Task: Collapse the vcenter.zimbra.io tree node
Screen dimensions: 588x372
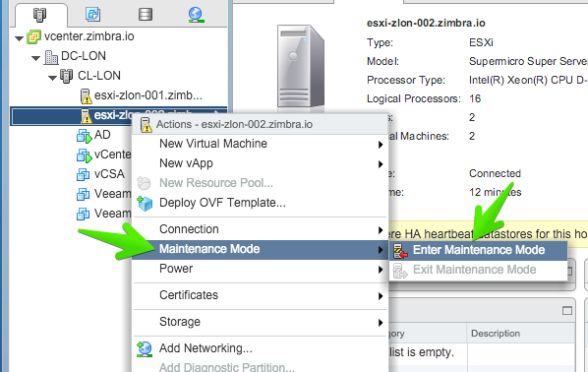Action: tap(19, 38)
